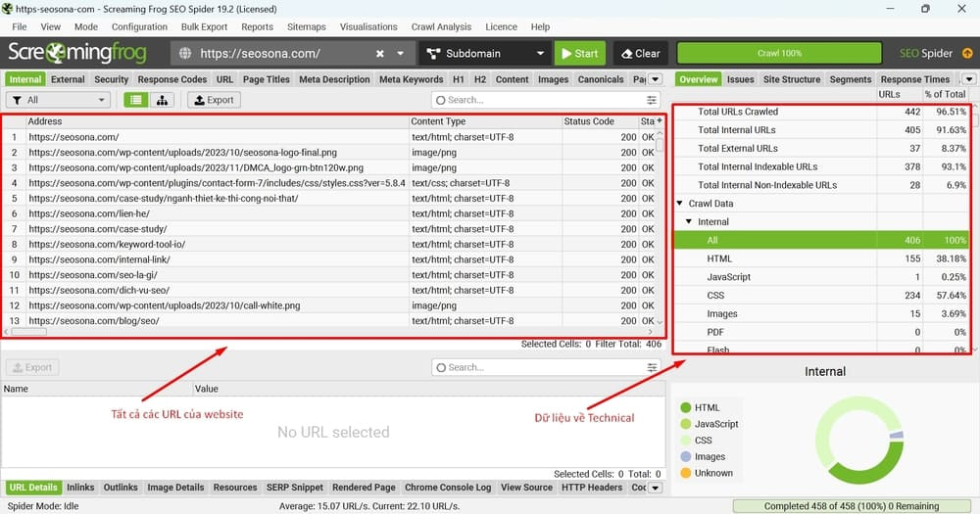Click the Unknown orange legend swatch

coord(686,473)
